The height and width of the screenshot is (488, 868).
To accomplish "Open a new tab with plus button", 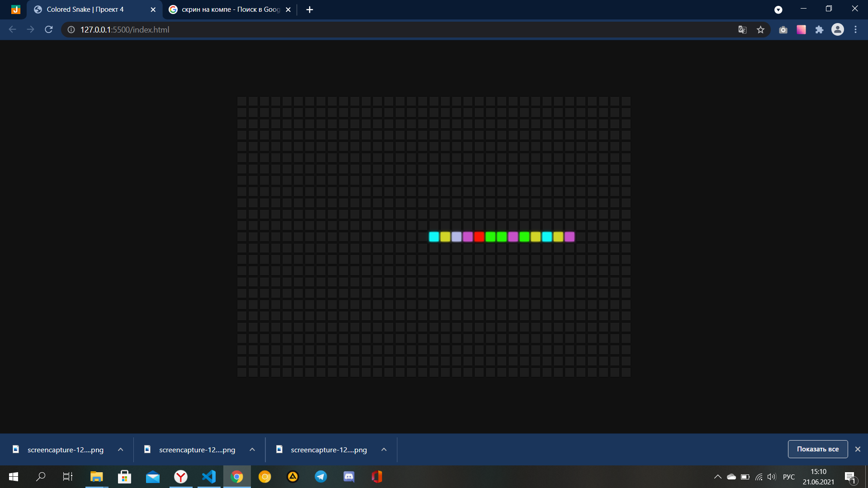I will 310,9.
